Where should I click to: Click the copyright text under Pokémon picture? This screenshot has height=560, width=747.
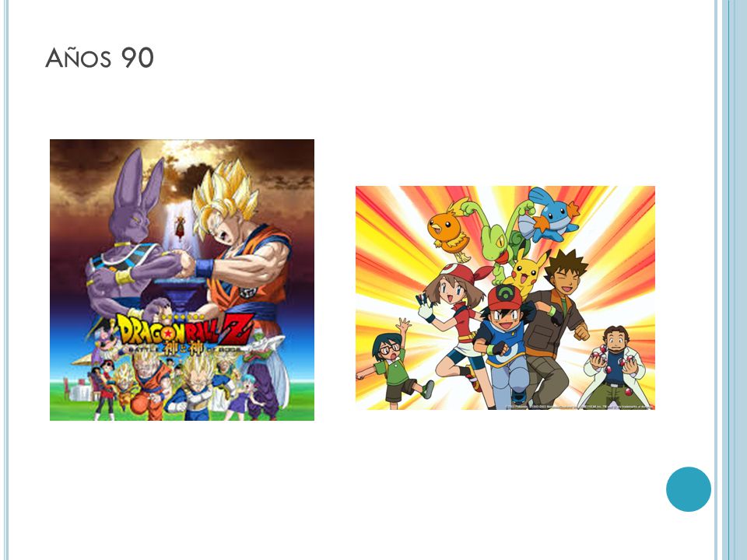579,407
